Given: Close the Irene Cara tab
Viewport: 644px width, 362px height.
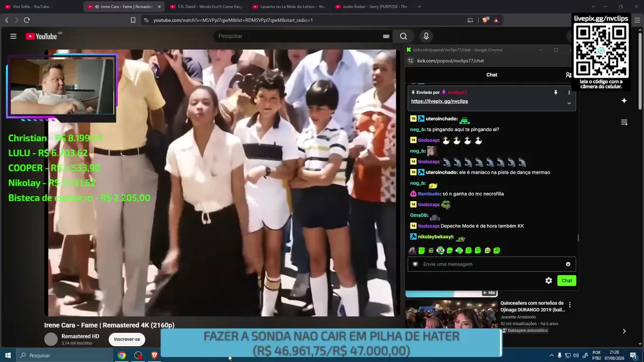Looking at the screenshot, I should tap(159, 7).
